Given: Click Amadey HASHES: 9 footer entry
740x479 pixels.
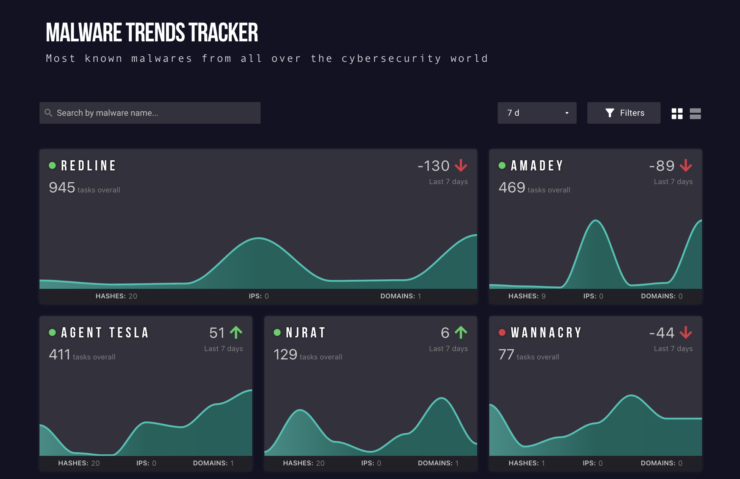Looking at the screenshot, I should click(527, 296).
